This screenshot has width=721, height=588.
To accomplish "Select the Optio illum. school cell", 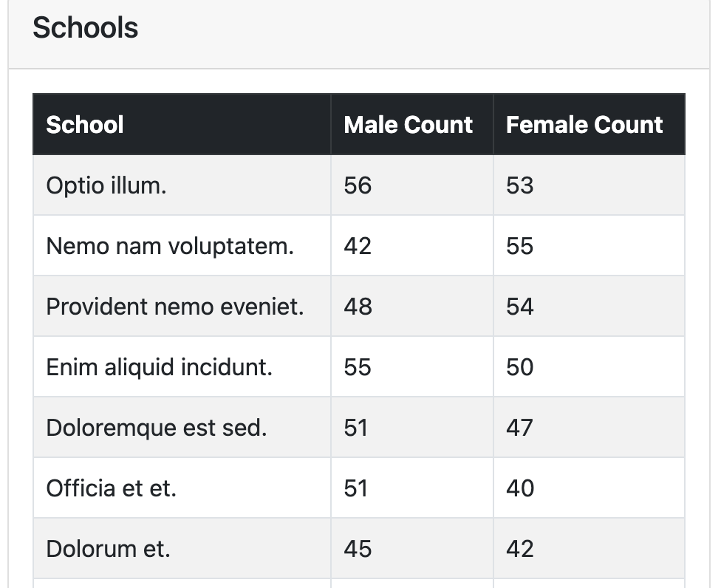I will (x=182, y=185).
